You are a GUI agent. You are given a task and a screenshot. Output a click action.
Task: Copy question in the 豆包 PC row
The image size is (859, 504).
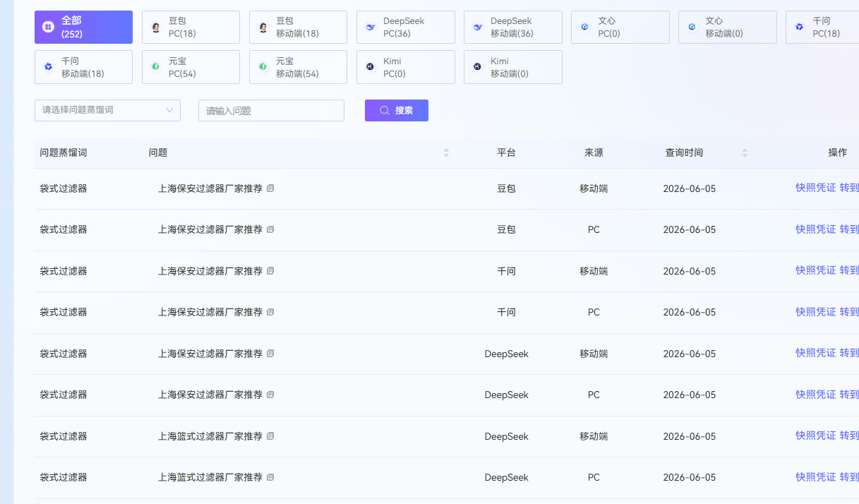[x=270, y=229]
